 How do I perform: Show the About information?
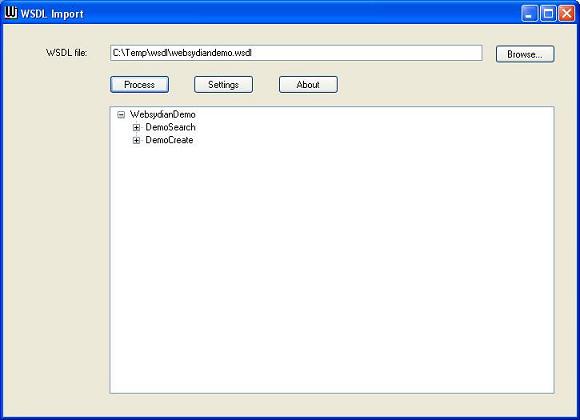coord(308,85)
